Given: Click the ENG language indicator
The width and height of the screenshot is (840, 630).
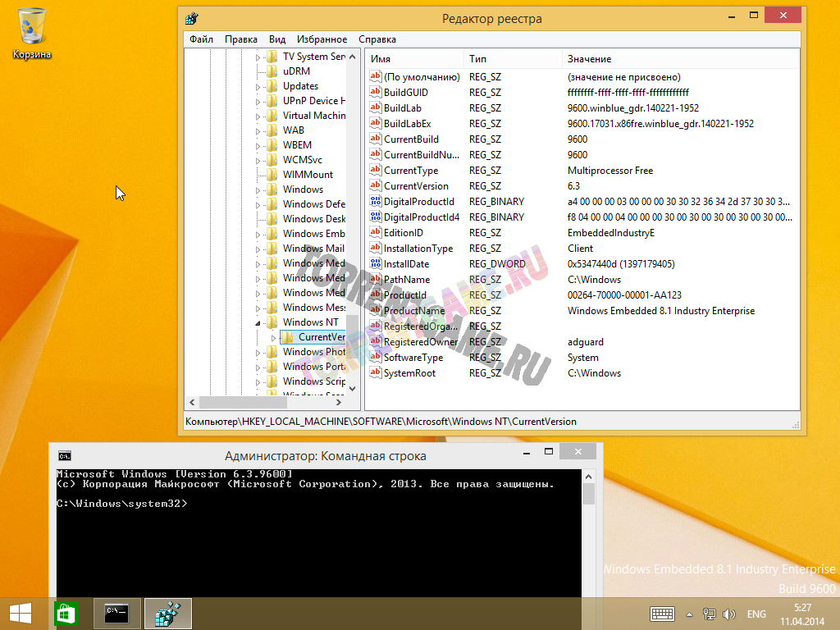Looking at the screenshot, I should point(756,614).
